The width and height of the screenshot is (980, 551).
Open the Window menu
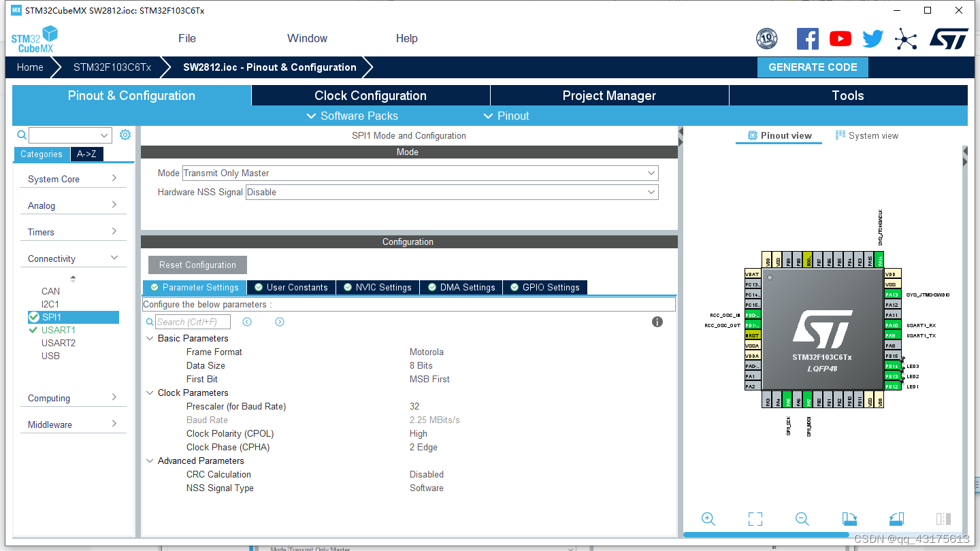(307, 38)
